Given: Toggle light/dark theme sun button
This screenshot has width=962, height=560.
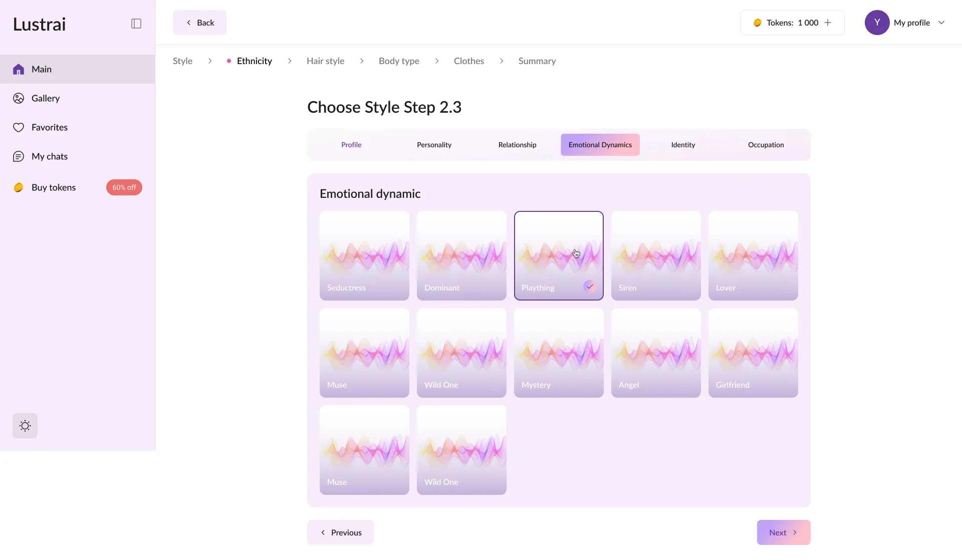Looking at the screenshot, I should click(x=25, y=426).
